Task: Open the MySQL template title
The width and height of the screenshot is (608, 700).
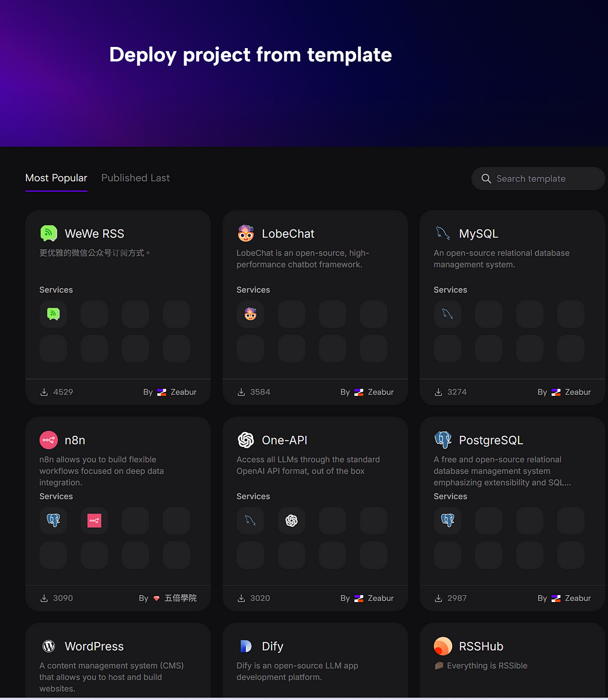Action: pos(478,234)
